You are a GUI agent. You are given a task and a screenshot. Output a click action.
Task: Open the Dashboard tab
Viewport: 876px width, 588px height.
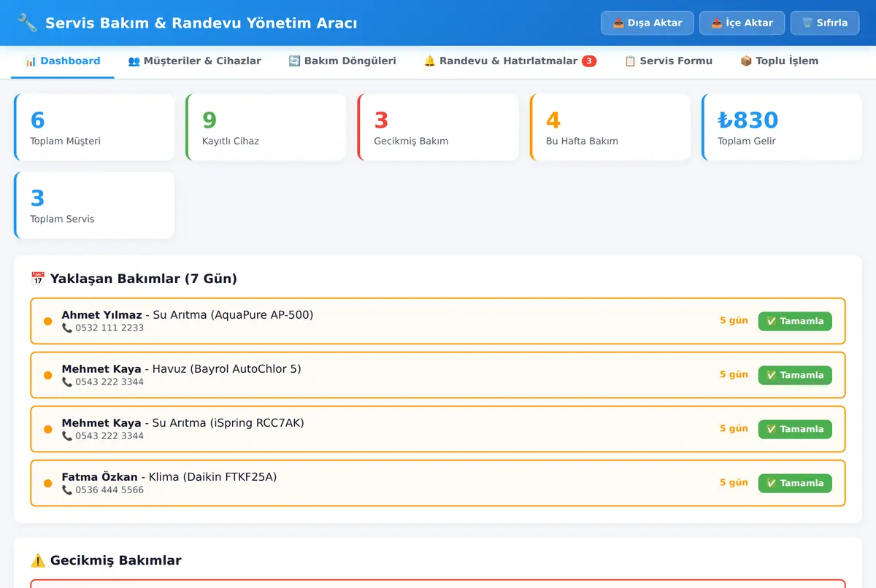pos(63,61)
